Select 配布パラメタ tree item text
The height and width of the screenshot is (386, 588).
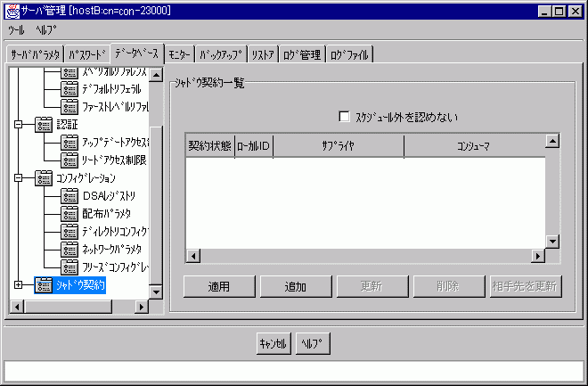coord(107,214)
